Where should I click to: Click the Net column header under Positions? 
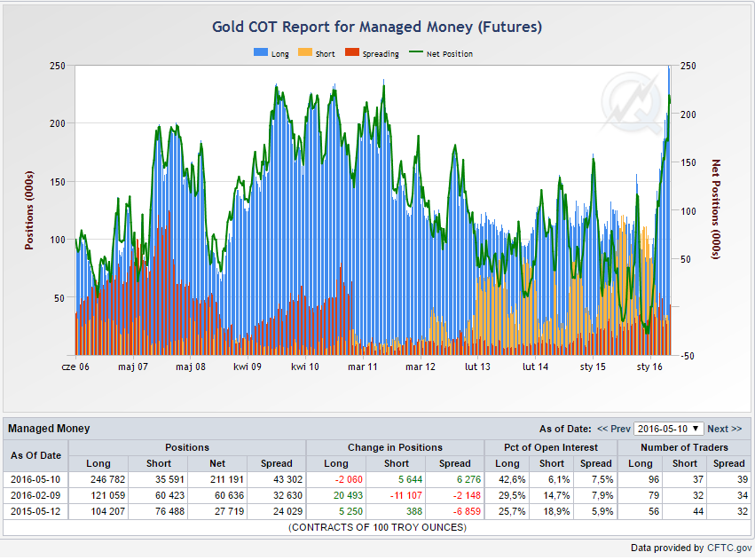tap(216, 463)
